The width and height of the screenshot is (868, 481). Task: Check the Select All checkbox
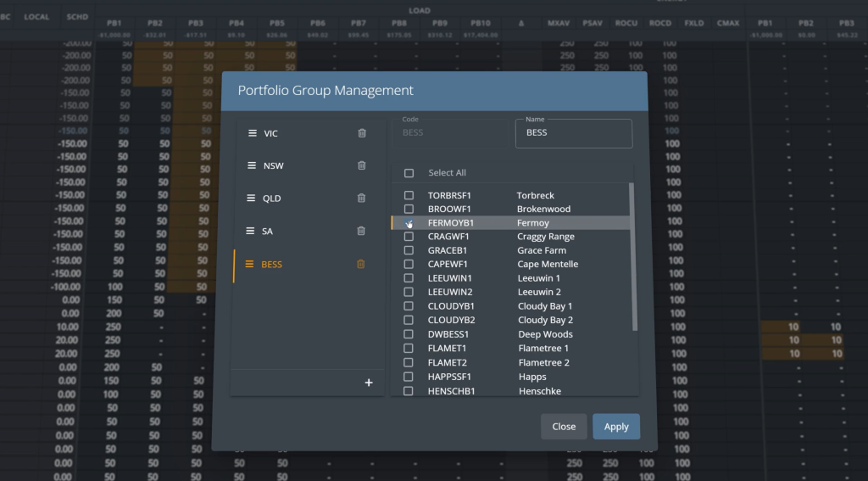pyautogui.click(x=409, y=173)
